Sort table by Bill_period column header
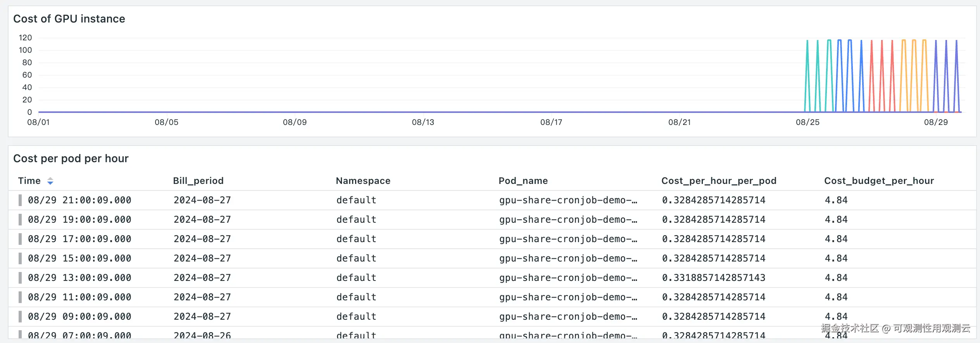 tap(198, 181)
